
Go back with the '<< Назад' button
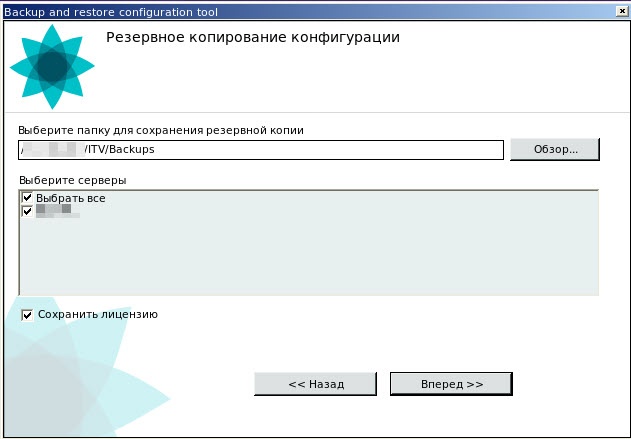(315, 384)
